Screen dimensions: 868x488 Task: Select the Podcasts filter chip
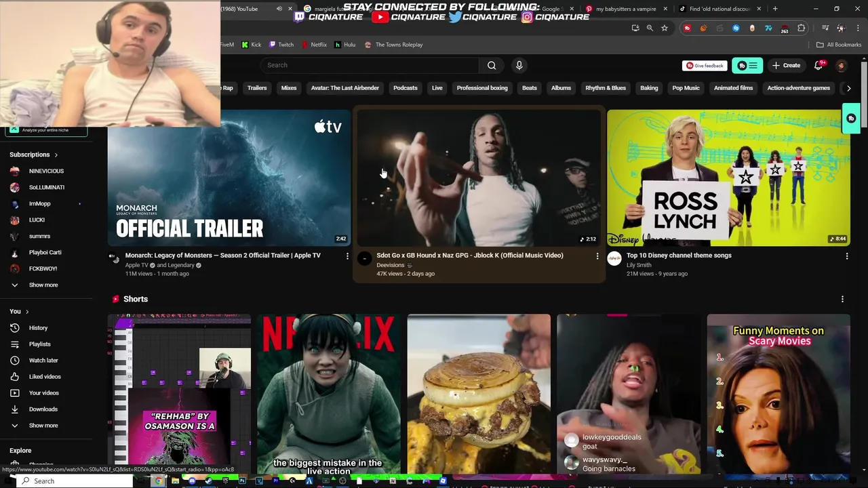pos(406,88)
